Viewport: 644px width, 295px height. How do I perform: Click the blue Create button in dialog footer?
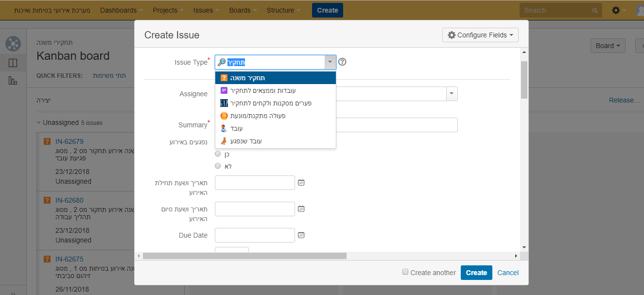pyautogui.click(x=476, y=273)
